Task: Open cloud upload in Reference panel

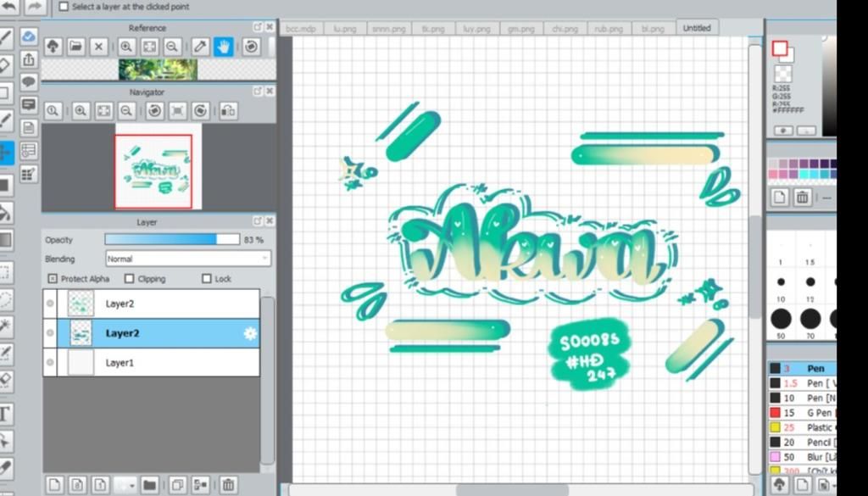Action: point(53,47)
